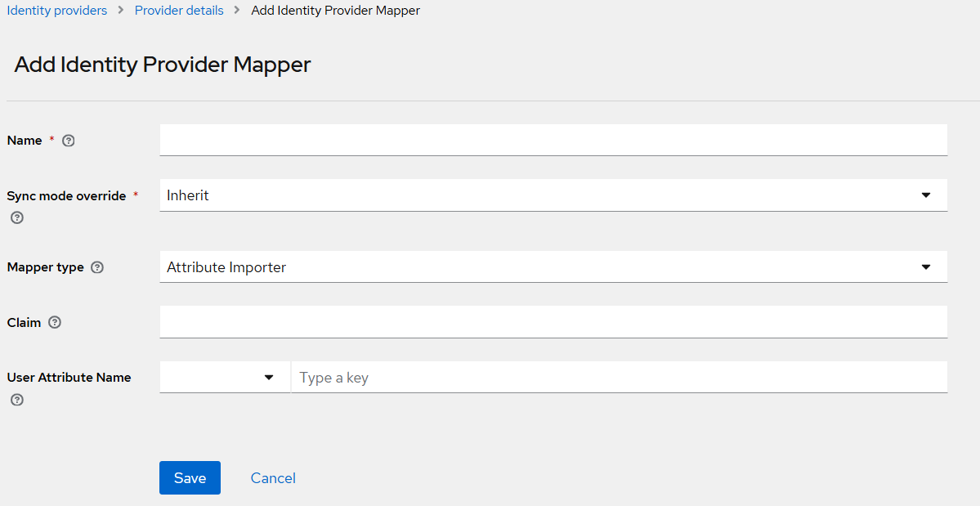Show the Mapper type help tooltip

(97, 267)
